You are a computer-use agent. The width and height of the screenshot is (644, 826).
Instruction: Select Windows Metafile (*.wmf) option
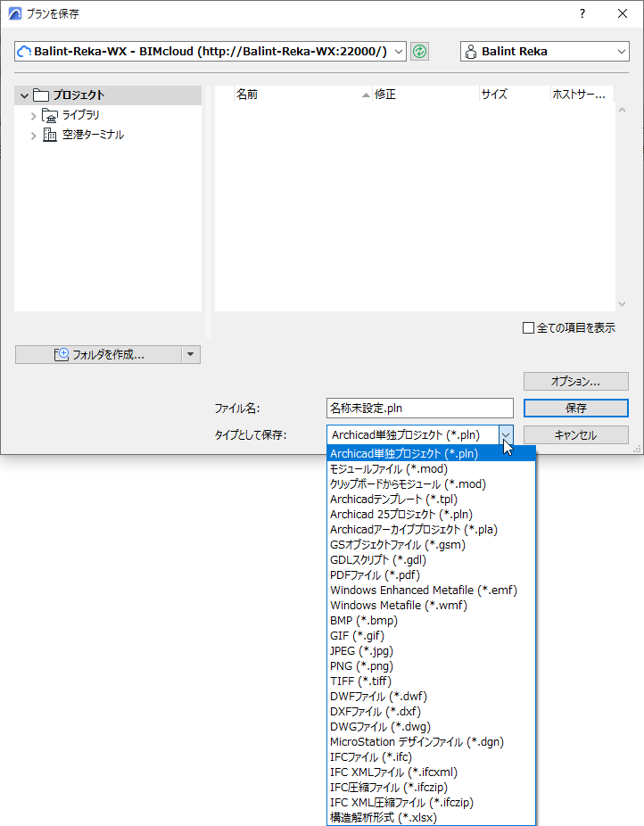click(x=431, y=606)
